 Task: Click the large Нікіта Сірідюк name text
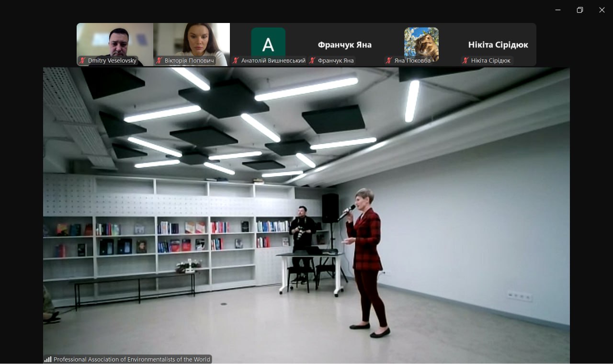click(498, 45)
